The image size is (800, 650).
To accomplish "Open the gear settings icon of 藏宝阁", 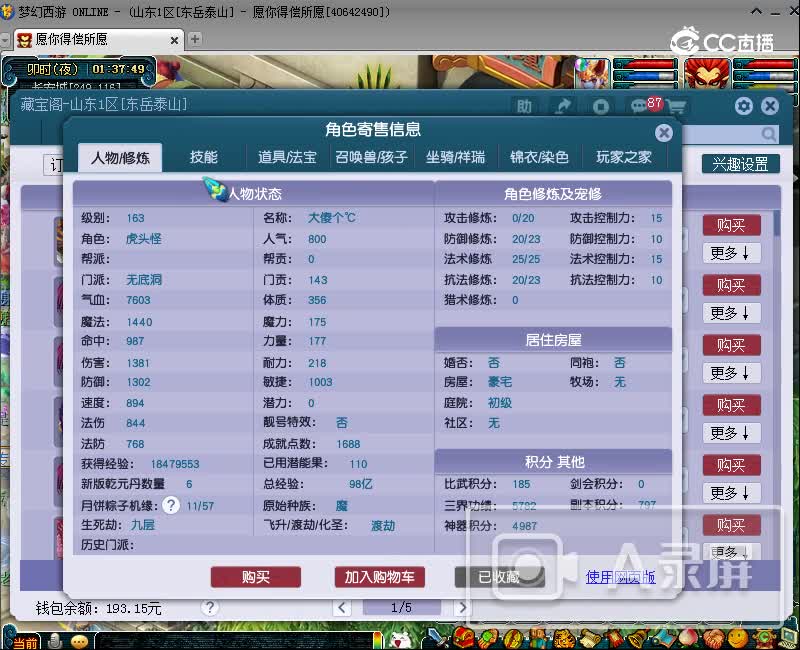I will pos(743,106).
